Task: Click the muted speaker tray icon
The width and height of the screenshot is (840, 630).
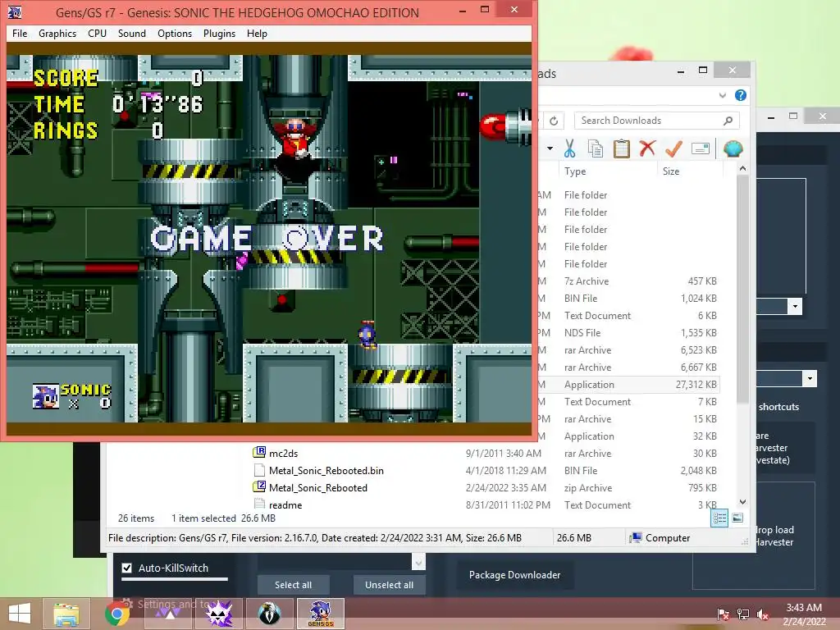Action: (x=763, y=614)
